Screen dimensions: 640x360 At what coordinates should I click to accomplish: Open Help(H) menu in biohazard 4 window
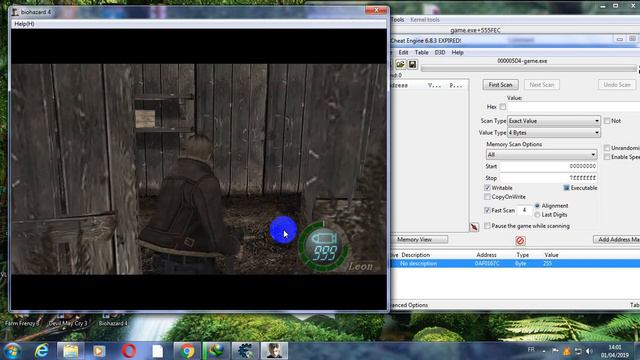tap(24, 24)
